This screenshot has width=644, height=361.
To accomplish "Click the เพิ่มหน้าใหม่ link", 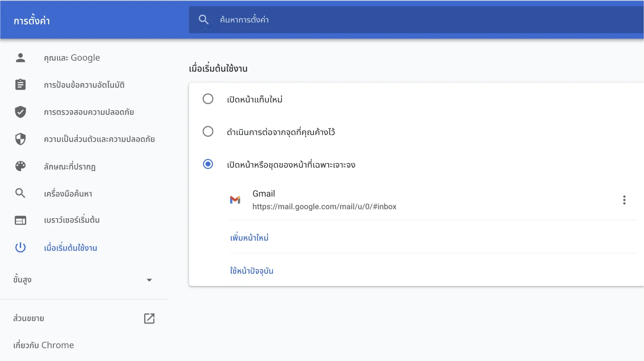I will [x=250, y=237].
